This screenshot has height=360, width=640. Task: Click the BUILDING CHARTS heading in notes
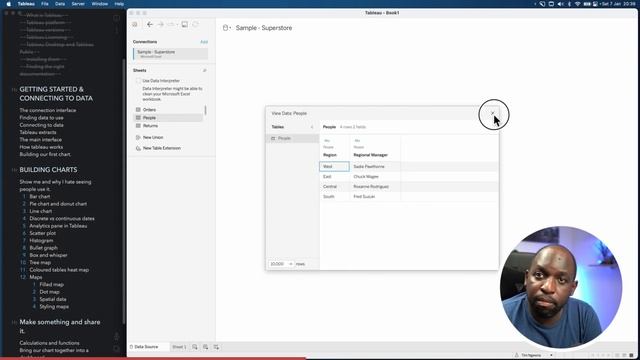tap(48, 170)
